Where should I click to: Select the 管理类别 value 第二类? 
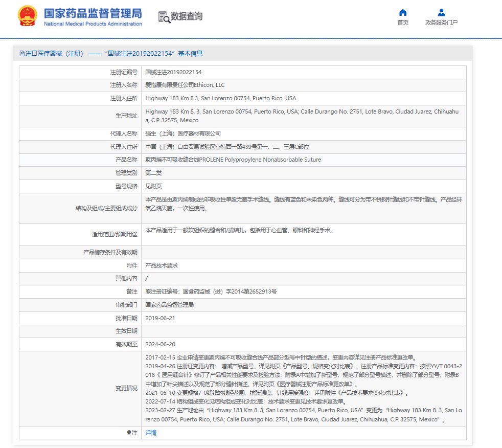click(153, 173)
